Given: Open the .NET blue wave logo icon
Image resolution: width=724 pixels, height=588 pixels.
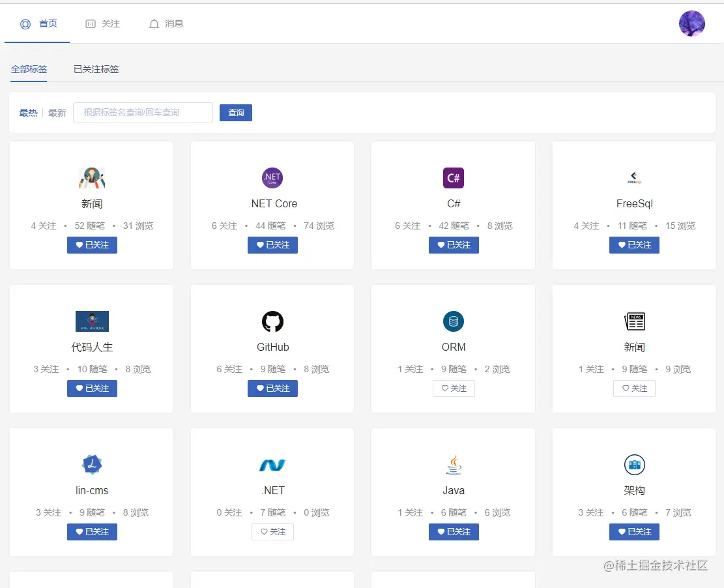Looking at the screenshot, I should tap(272, 465).
